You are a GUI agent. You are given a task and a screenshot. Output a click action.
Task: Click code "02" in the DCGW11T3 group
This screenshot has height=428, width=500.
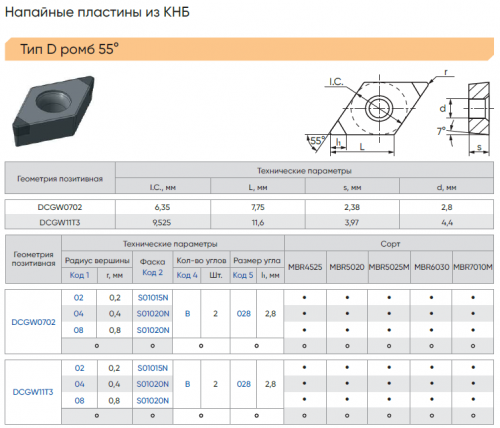(79, 368)
